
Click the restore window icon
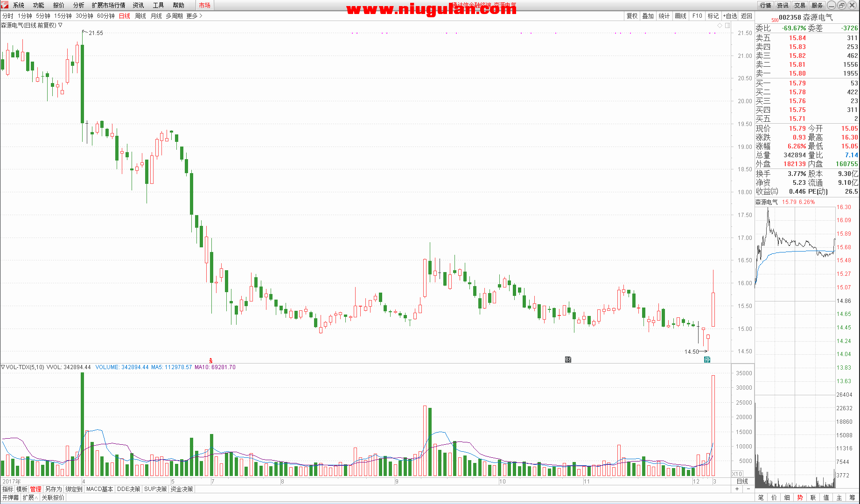tap(842, 5)
